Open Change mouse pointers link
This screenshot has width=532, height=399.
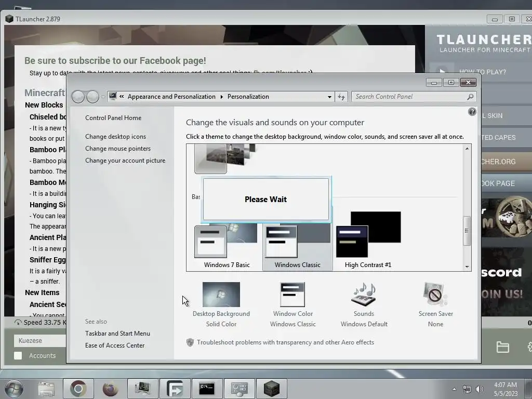118,149
